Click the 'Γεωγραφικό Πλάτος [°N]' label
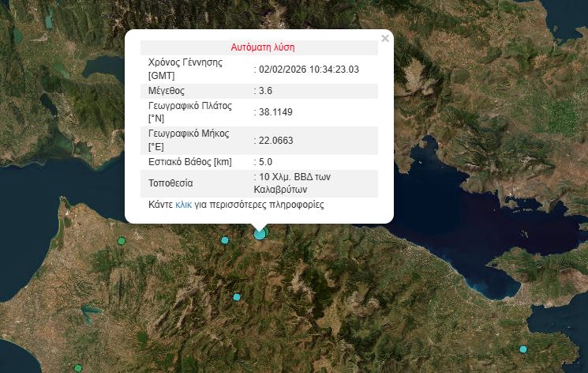Viewport: 588px width, 373px height. pyautogui.click(x=189, y=111)
